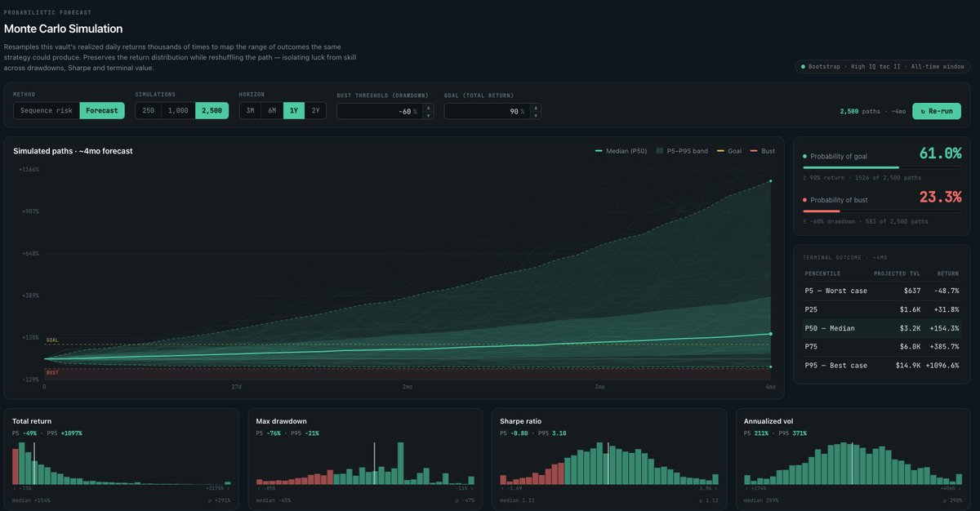Viewport: 980px width, 511px height.
Task: Select the P95 — Best case row
Action: click(x=882, y=366)
